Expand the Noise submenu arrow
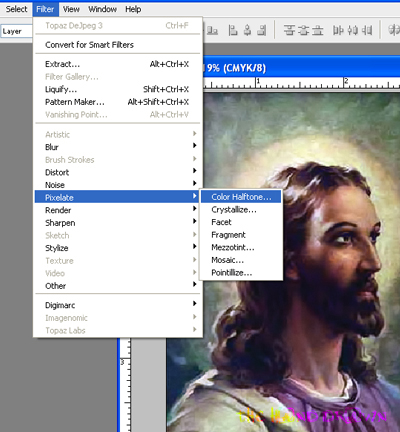 tap(195, 183)
